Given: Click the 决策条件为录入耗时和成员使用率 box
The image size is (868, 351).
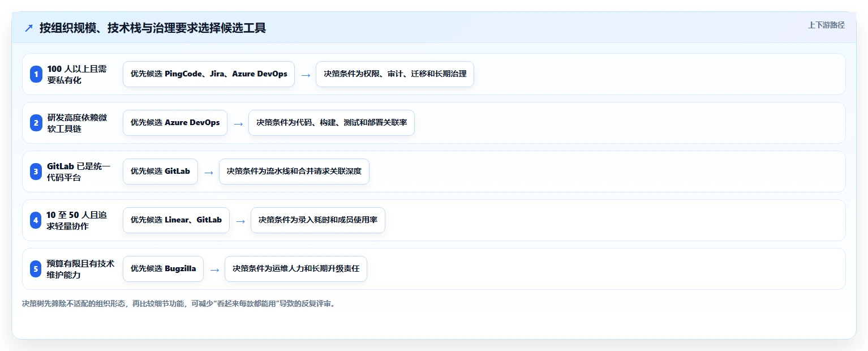Looking at the screenshot, I should click(318, 220).
